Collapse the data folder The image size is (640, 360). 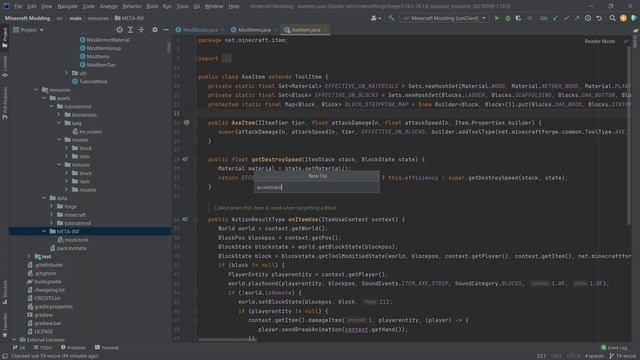(44, 198)
